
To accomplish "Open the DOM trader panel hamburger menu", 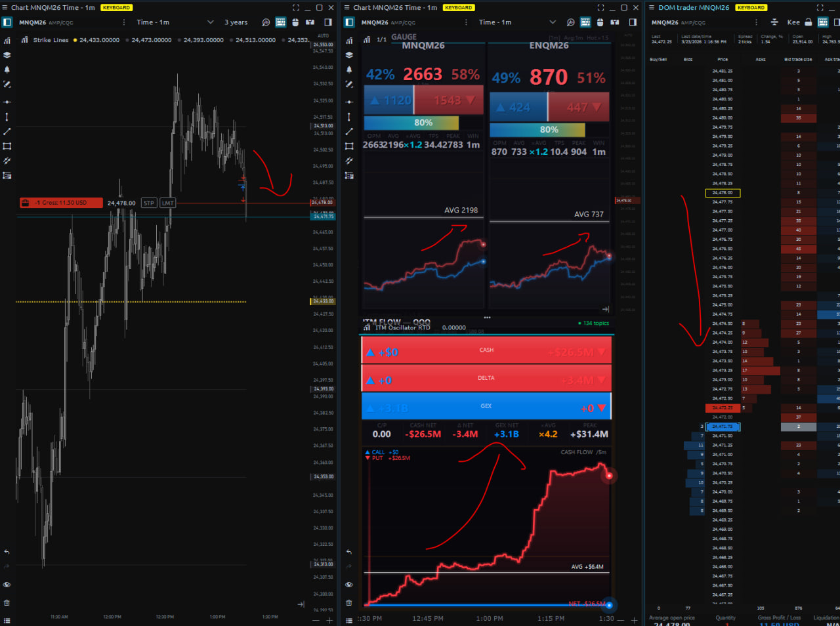I will [x=652, y=8].
